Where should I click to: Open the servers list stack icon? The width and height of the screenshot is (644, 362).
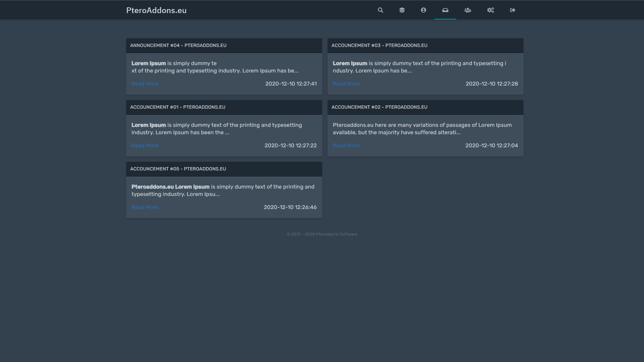pos(402,10)
